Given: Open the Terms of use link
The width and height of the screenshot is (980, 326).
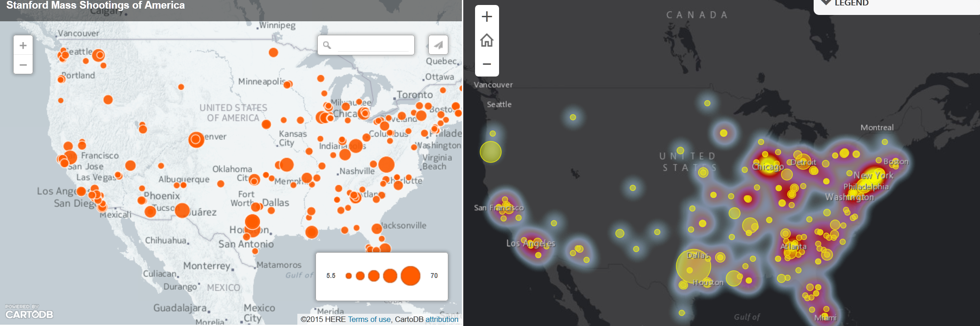Looking at the screenshot, I should click(369, 319).
